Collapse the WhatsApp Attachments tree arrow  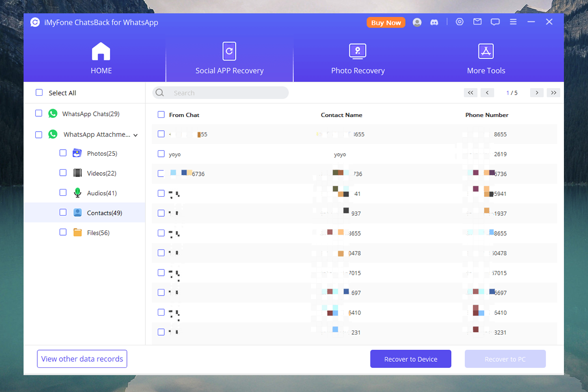tap(135, 135)
